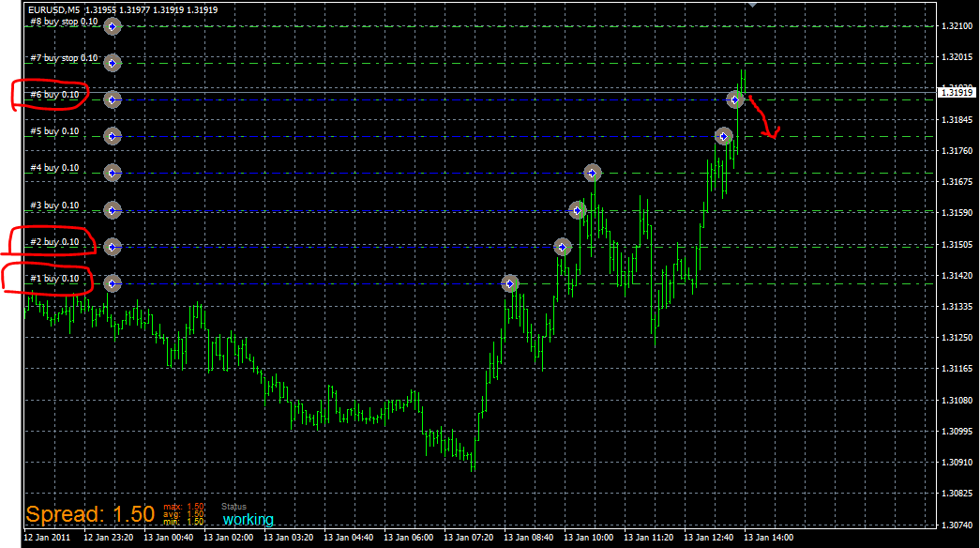
Task: Click the 'Status' label above working
Action: [x=234, y=507]
